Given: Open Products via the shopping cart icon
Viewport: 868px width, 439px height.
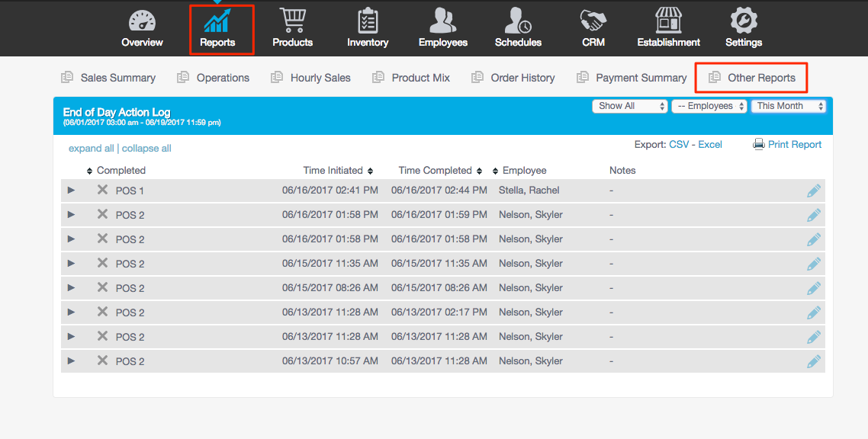Looking at the screenshot, I should point(292,21).
